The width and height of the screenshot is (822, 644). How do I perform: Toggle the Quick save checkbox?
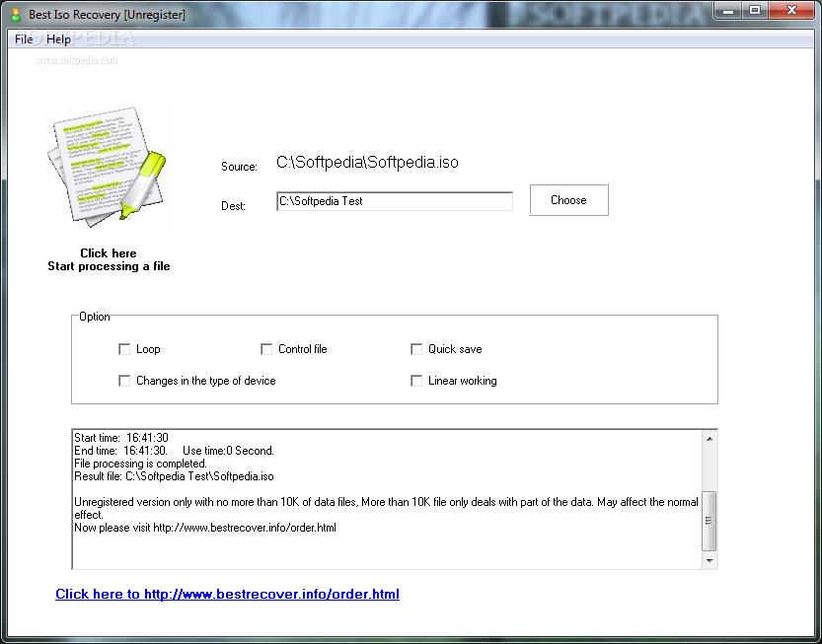coord(416,349)
